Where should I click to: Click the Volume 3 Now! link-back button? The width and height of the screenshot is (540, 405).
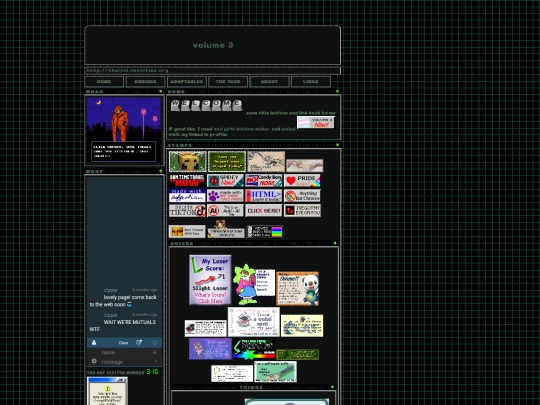point(315,122)
